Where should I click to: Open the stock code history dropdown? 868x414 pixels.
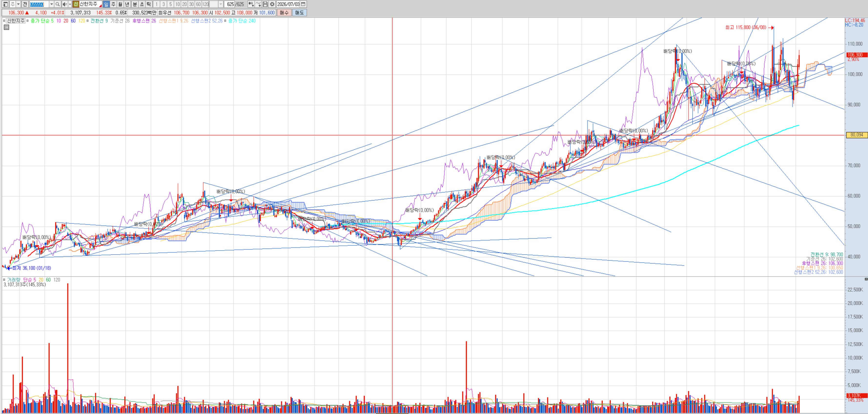[51, 4]
